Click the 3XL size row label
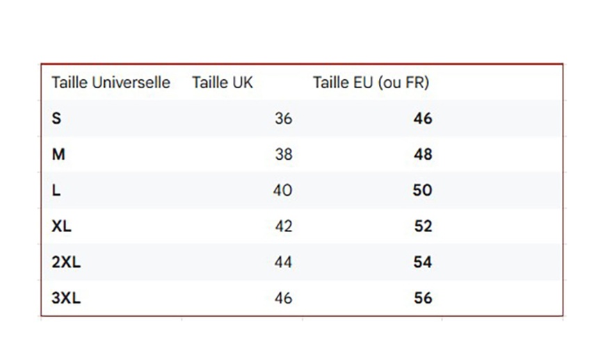 [x=66, y=298]
